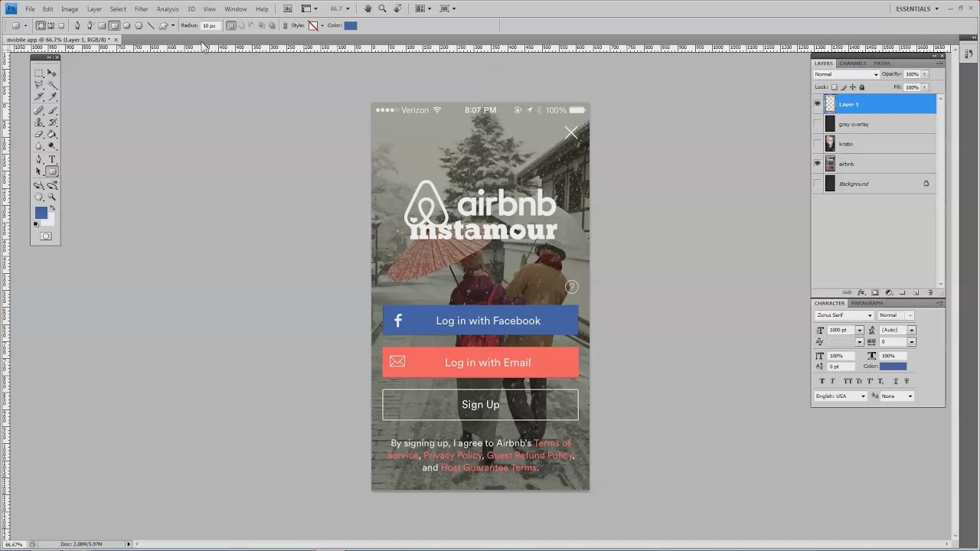This screenshot has width=980, height=551.
Task: Hide the airbnb layer
Action: (x=817, y=164)
